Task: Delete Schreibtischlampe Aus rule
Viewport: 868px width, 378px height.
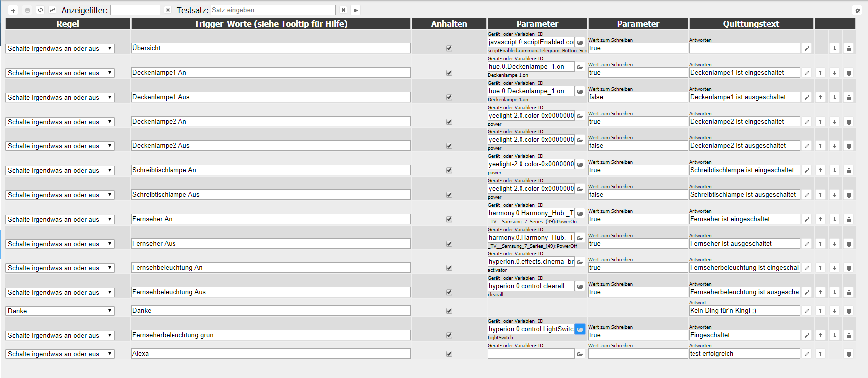Action: click(849, 195)
